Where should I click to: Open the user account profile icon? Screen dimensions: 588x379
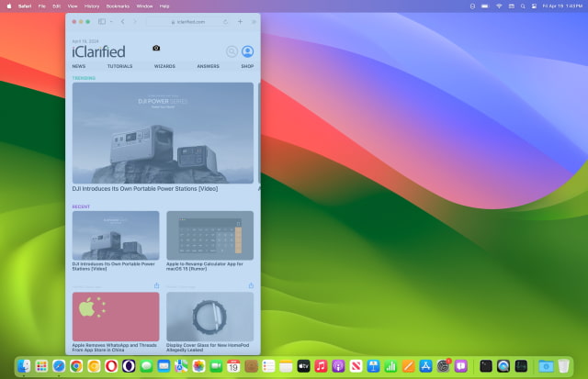tap(247, 52)
